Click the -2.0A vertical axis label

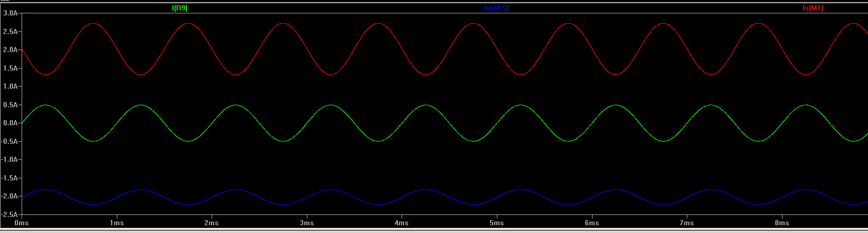(9, 196)
